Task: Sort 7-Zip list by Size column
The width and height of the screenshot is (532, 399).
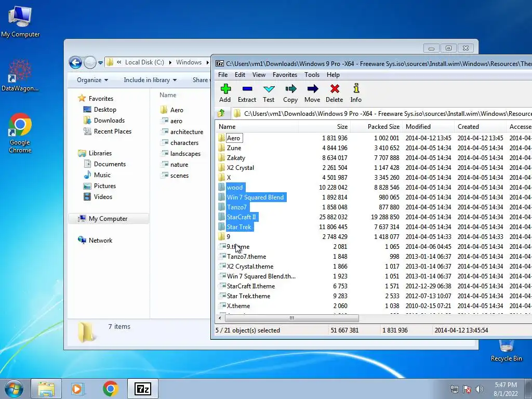Action: [x=324, y=127]
